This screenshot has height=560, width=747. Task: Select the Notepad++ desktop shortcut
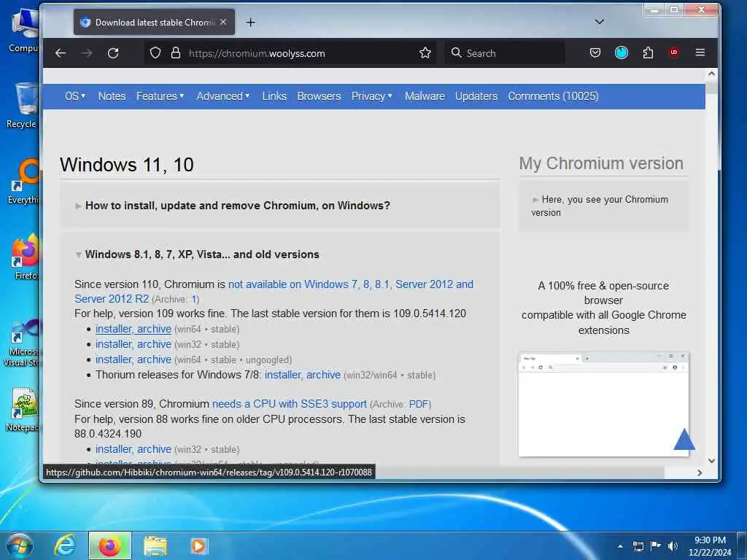tap(23, 410)
